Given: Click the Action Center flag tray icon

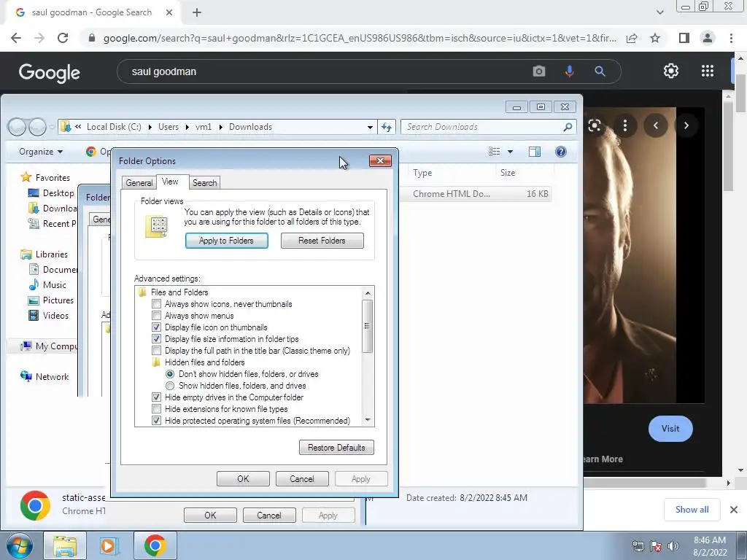Looking at the screenshot, I should coord(656,545).
